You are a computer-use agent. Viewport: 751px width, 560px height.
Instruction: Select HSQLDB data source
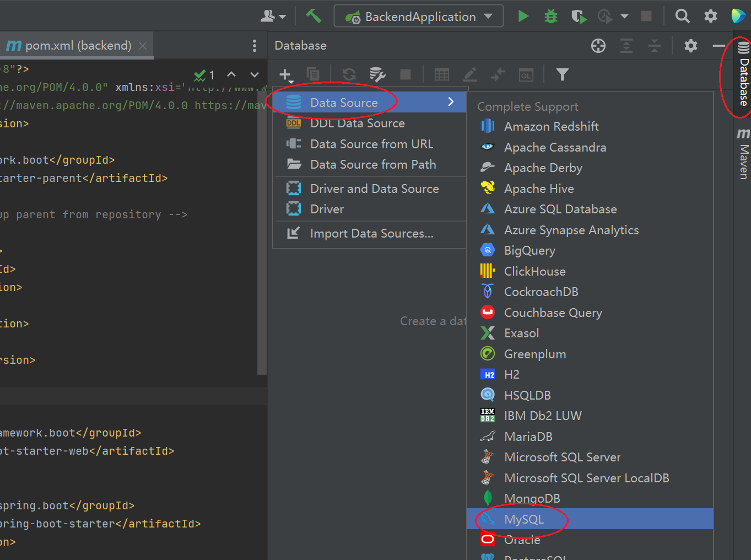point(590,395)
